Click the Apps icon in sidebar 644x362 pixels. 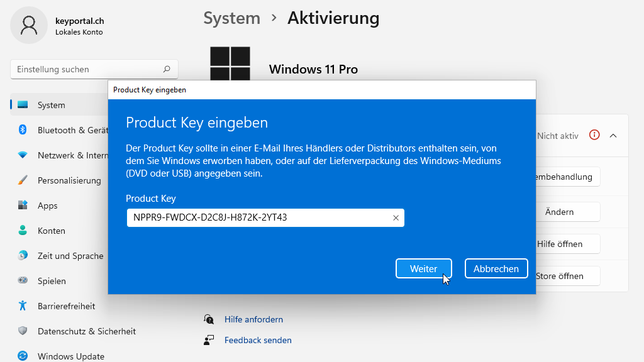(x=23, y=206)
